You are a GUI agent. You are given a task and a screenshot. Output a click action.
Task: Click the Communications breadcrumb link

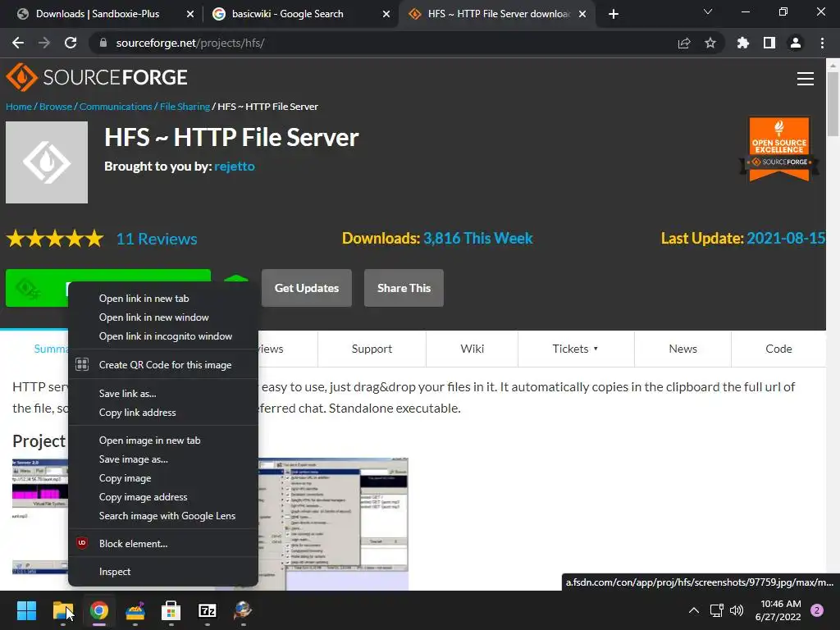coord(116,106)
